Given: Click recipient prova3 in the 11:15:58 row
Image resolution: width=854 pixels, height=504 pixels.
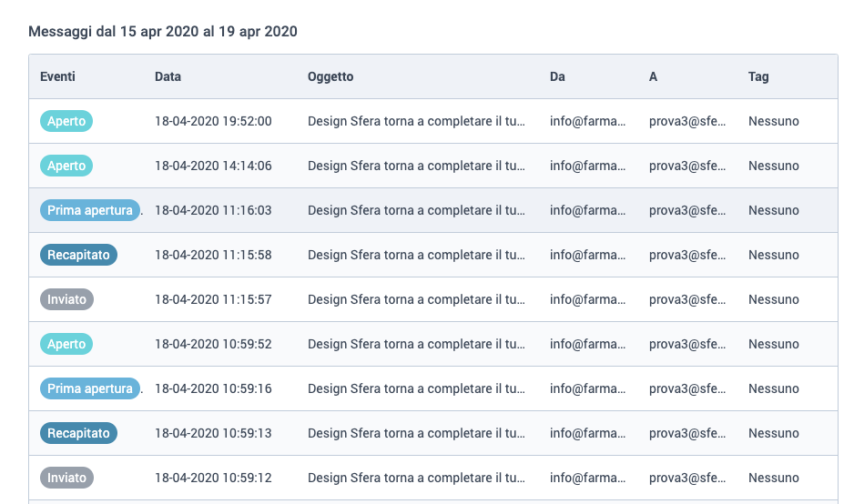Looking at the screenshot, I should pyautogui.click(x=686, y=255).
